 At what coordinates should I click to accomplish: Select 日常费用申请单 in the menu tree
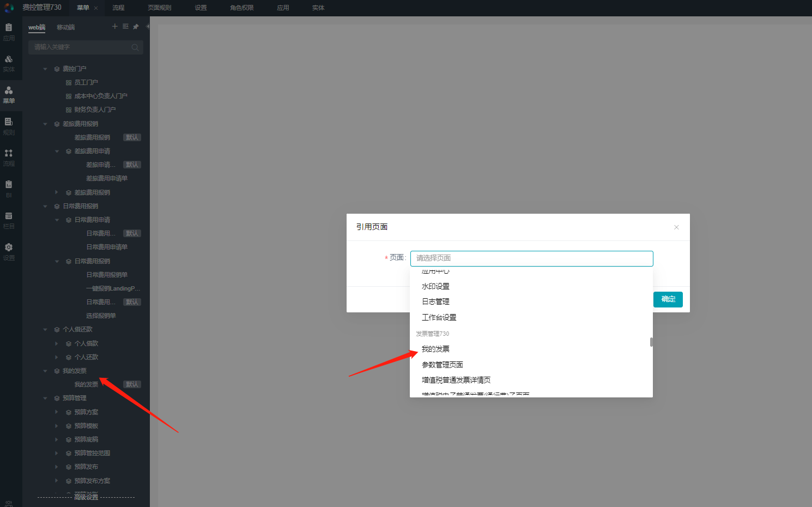pyautogui.click(x=107, y=248)
